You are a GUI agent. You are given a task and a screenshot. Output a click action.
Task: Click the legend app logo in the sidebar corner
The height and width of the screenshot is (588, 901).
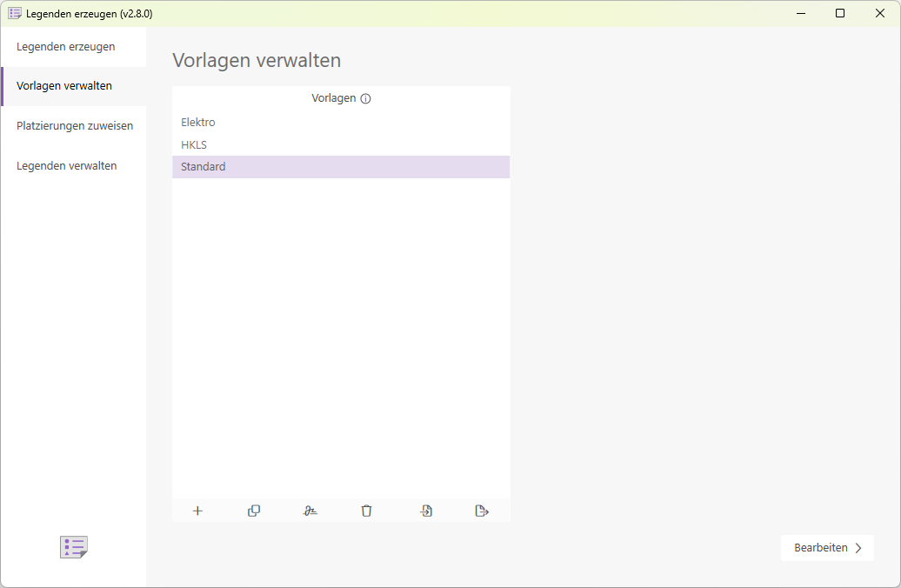[x=73, y=547]
